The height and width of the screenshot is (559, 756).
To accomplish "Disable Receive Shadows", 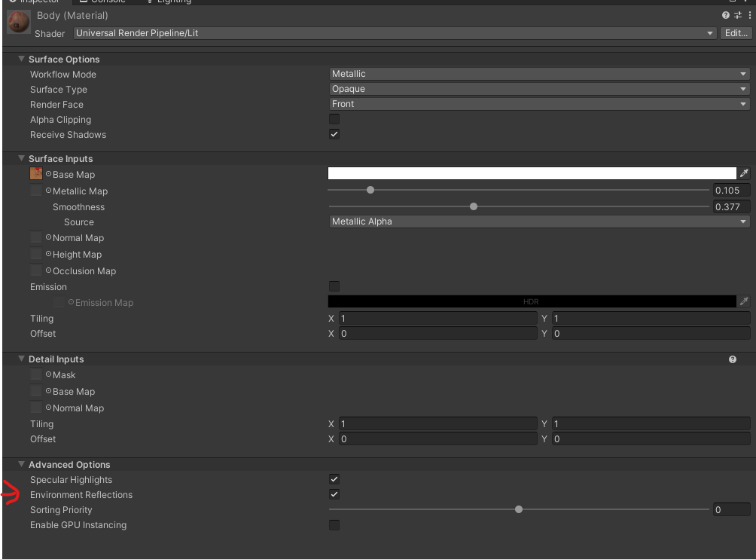I will (x=334, y=134).
